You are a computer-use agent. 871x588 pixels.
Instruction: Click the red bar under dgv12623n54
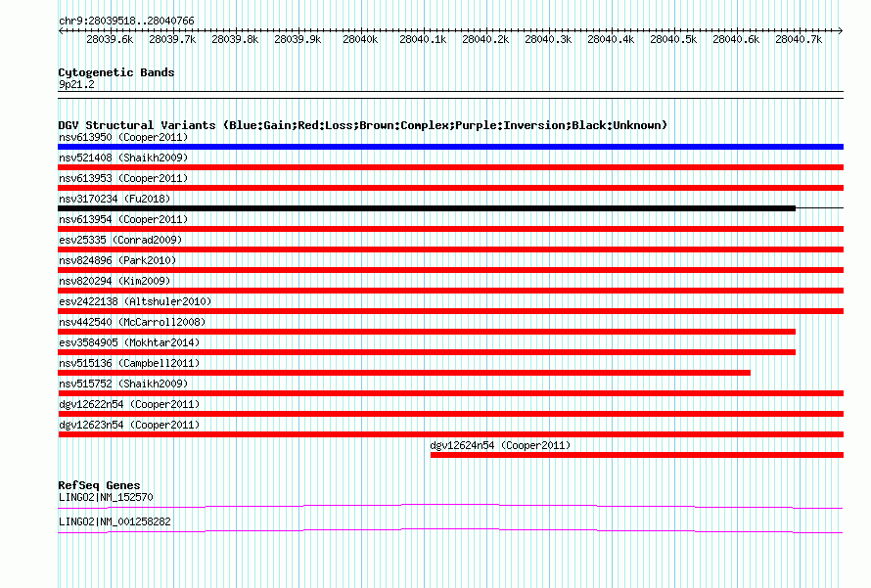pos(450,434)
